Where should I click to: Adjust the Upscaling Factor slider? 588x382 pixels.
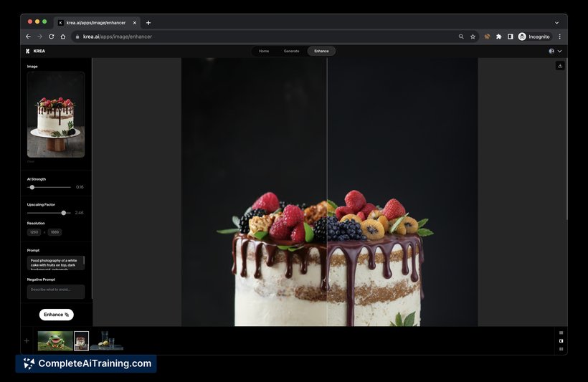click(64, 213)
